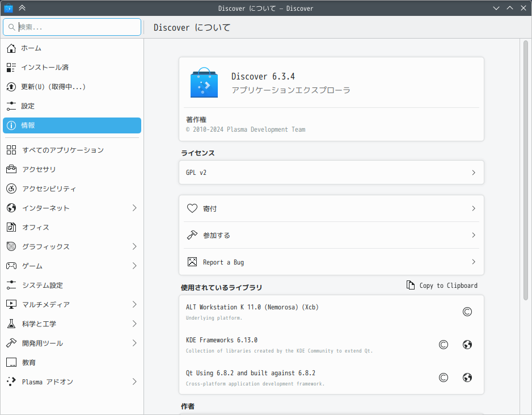
Task: Click the Updates (更新) arrow icon
Action: [11, 87]
